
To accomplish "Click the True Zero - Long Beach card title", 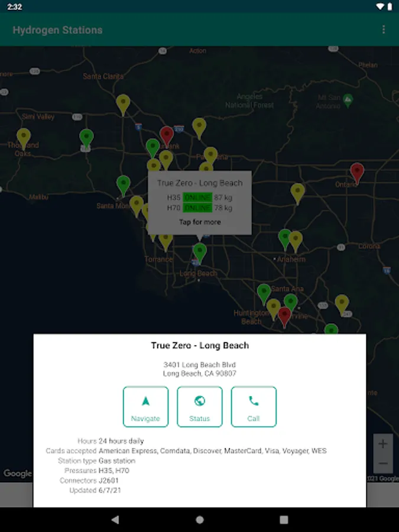I will coord(200,345).
